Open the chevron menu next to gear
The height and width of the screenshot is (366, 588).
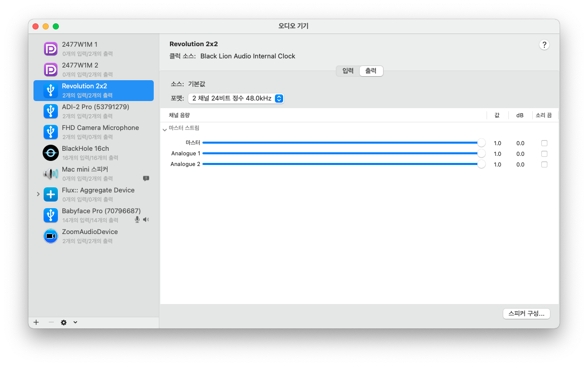(76, 322)
